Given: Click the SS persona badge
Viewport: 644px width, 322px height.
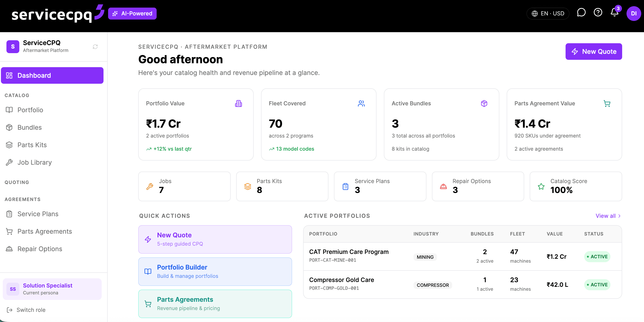Looking at the screenshot, I should pyautogui.click(x=13, y=289).
